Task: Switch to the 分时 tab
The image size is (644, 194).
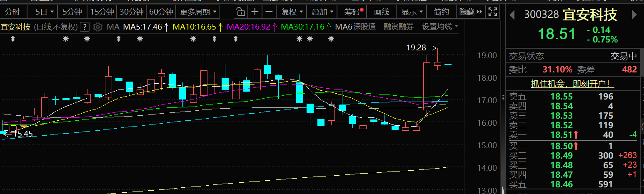Action: (x=12, y=12)
